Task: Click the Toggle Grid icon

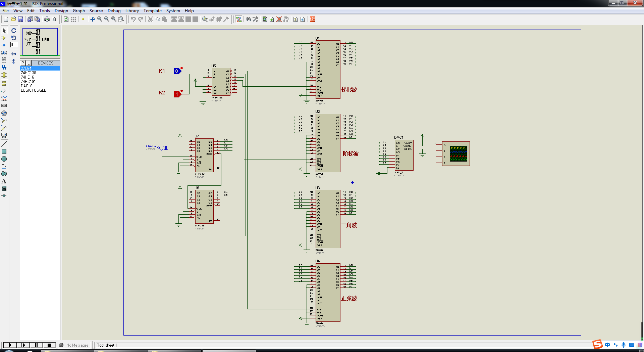Action: point(73,19)
